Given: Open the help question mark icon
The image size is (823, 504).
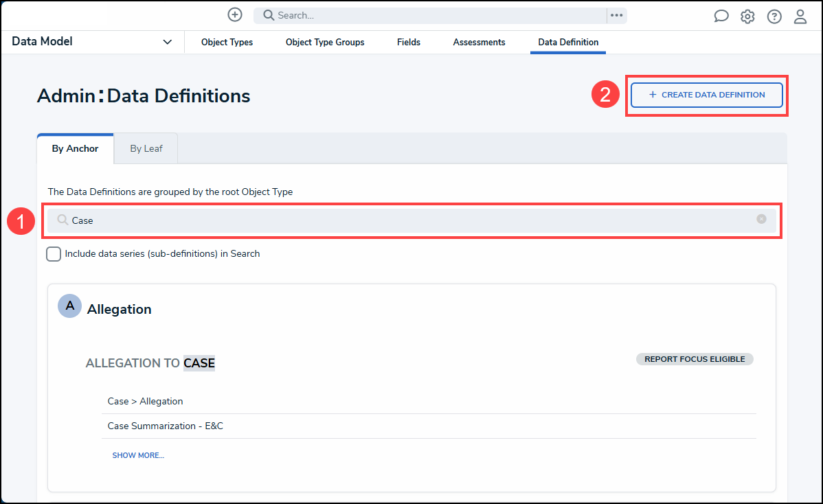Looking at the screenshot, I should tap(774, 16).
